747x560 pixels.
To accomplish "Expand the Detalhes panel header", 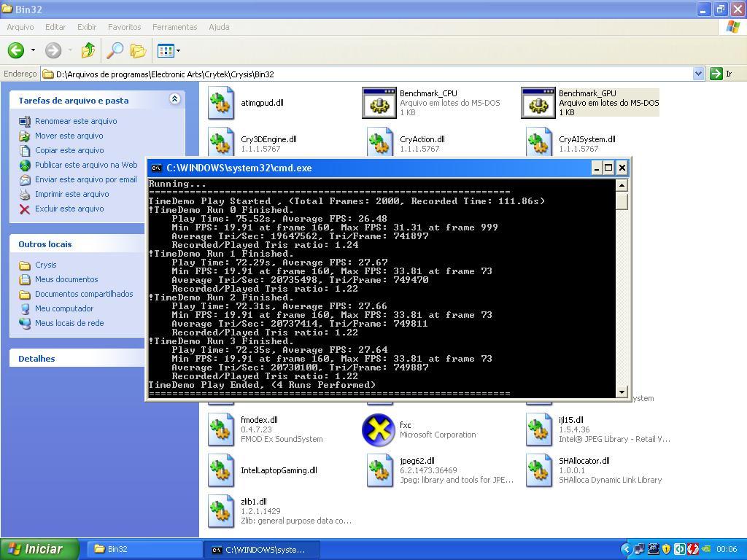I will pos(77,359).
